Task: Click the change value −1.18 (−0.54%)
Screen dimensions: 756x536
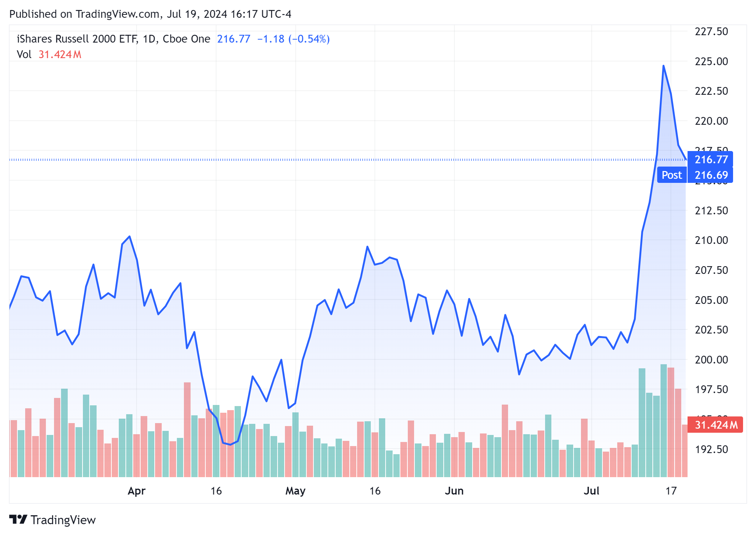Action: pyautogui.click(x=293, y=39)
